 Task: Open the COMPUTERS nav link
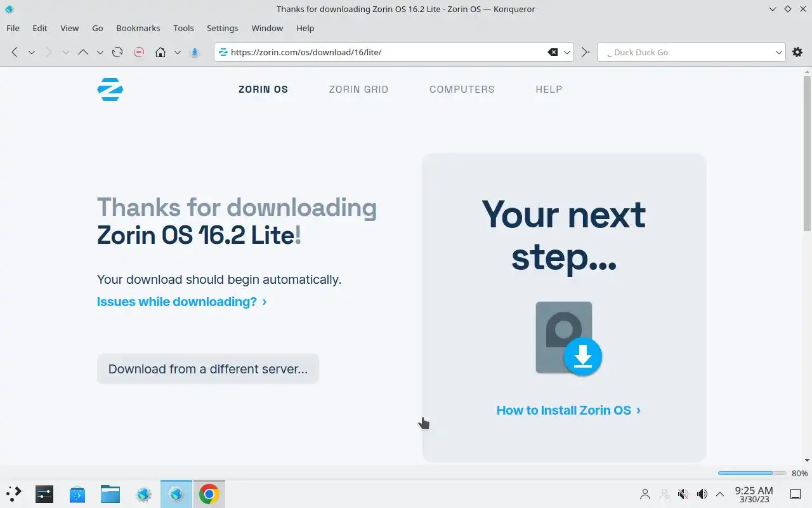[x=462, y=90]
